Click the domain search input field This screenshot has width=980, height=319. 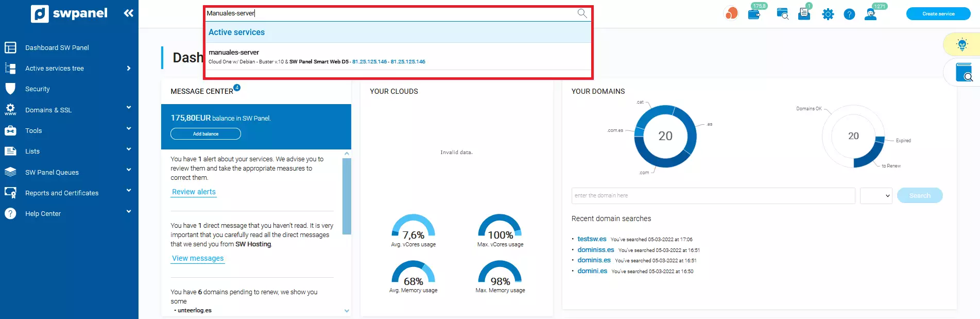(713, 196)
